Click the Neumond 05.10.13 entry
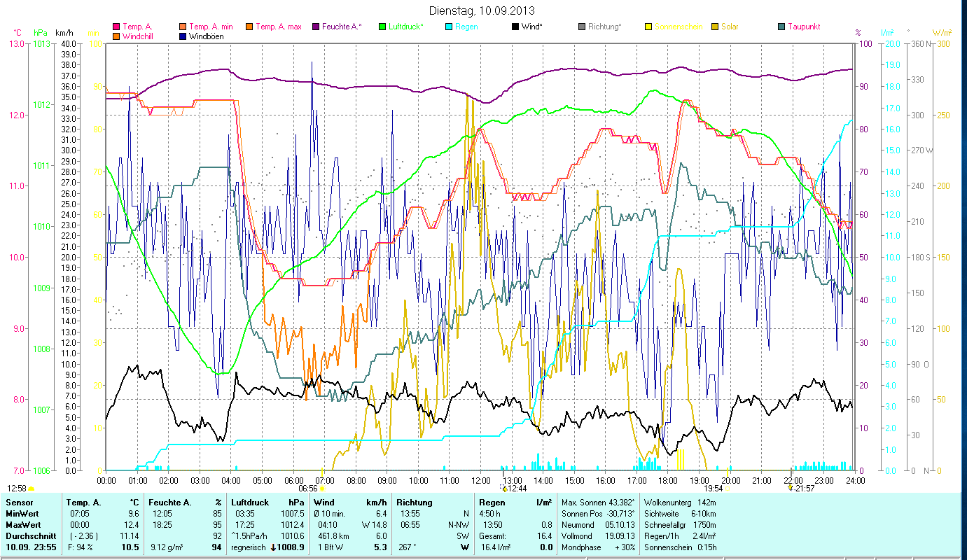Viewport: 967px width, 560px height. pyautogui.click(x=599, y=525)
